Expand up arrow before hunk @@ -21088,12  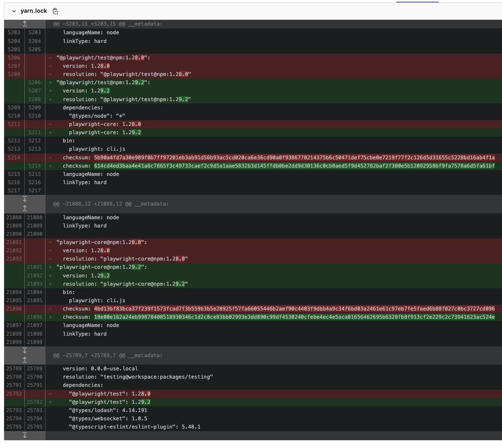(x=25, y=208)
